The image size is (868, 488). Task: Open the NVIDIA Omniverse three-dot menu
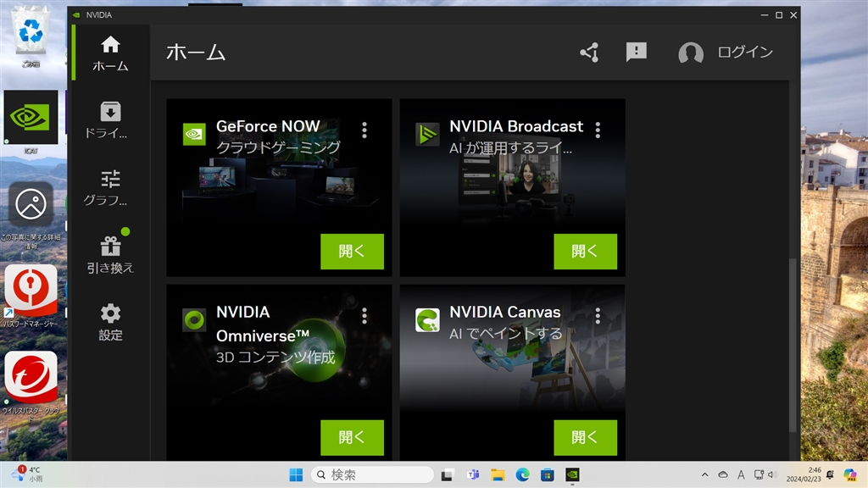(364, 316)
